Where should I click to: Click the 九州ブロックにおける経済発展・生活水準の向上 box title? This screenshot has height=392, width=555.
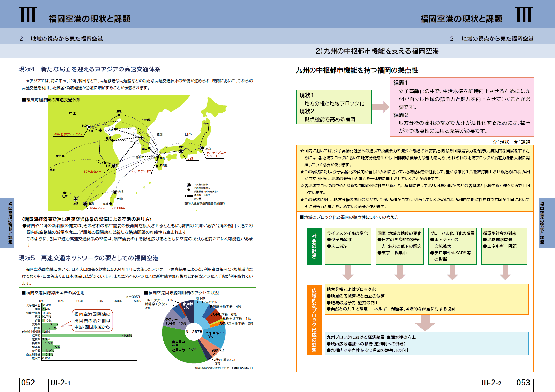point(371,337)
